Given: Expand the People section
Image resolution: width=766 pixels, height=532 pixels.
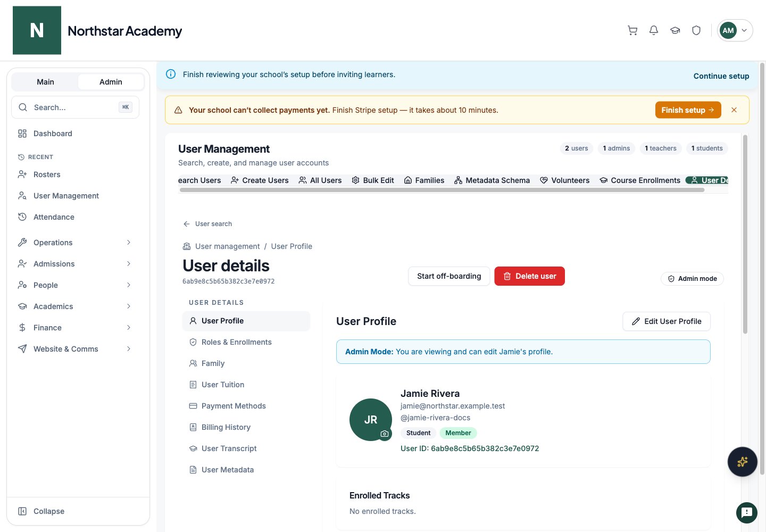Looking at the screenshot, I should [75, 285].
